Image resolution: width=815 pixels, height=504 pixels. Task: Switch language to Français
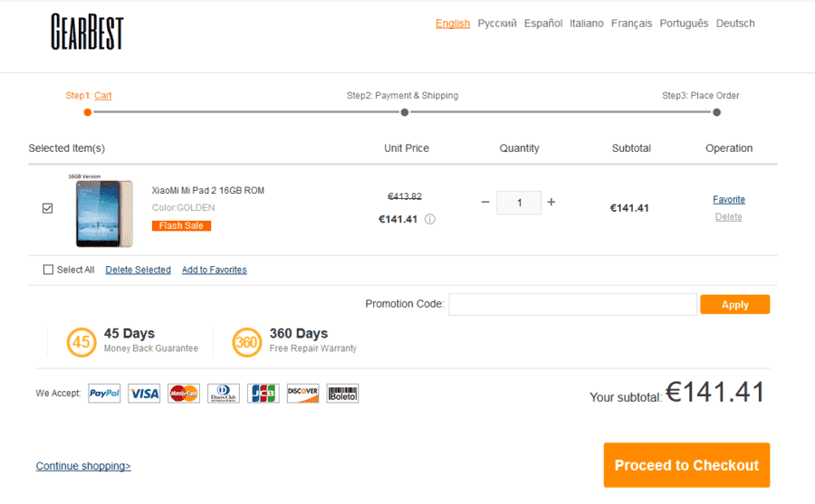click(631, 24)
